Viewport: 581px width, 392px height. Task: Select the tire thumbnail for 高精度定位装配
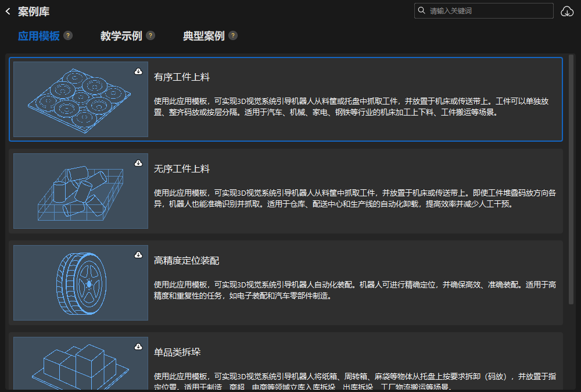pos(81,283)
